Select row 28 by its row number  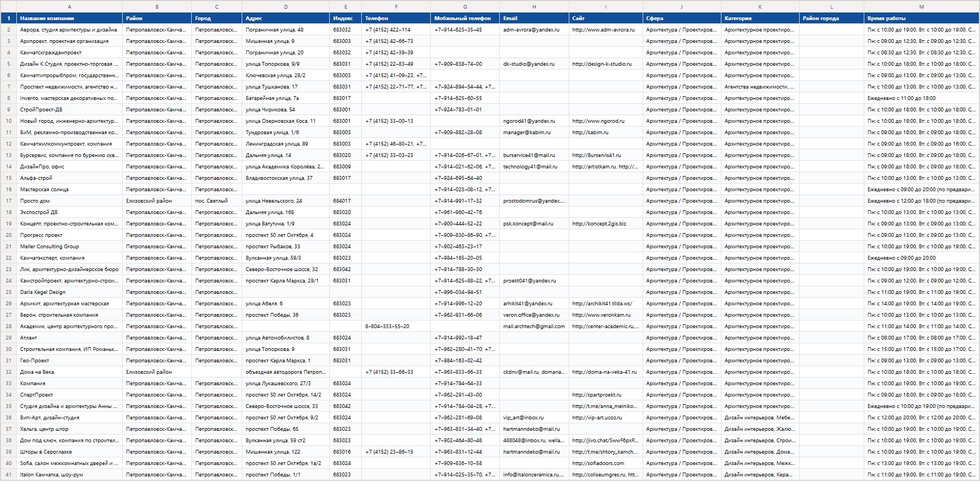pos(9,326)
